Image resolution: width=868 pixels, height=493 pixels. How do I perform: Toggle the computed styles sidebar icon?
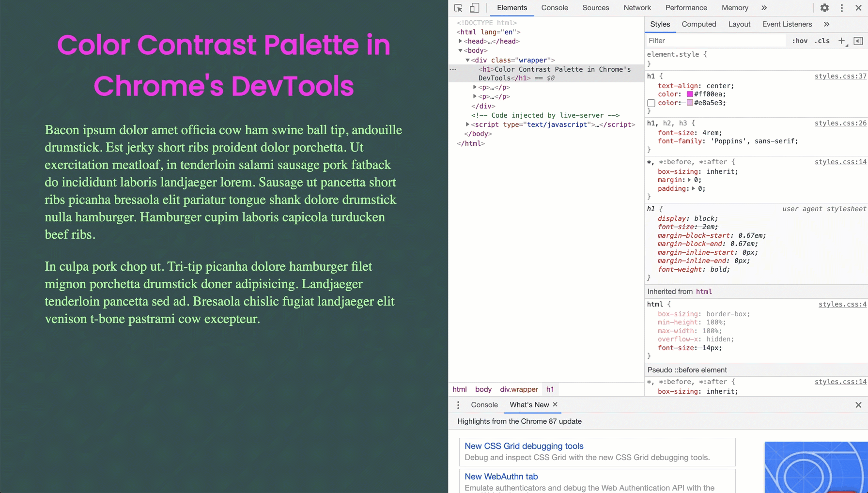(858, 41)
